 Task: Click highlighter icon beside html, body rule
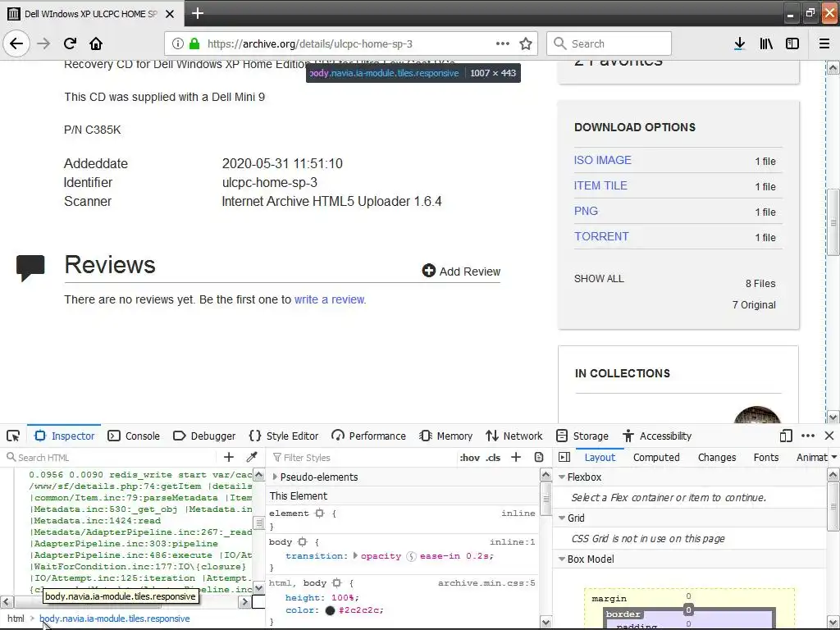tap(336, 583)
